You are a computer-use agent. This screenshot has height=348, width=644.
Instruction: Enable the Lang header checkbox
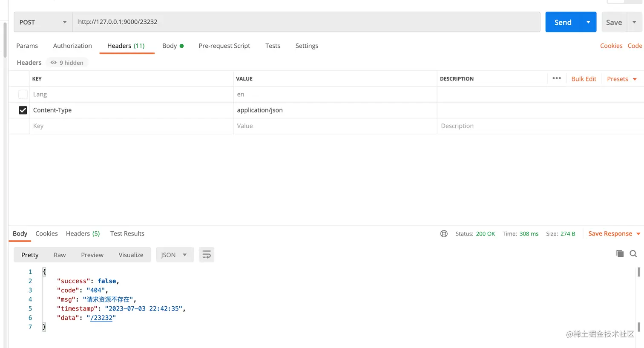coord(23,95)
